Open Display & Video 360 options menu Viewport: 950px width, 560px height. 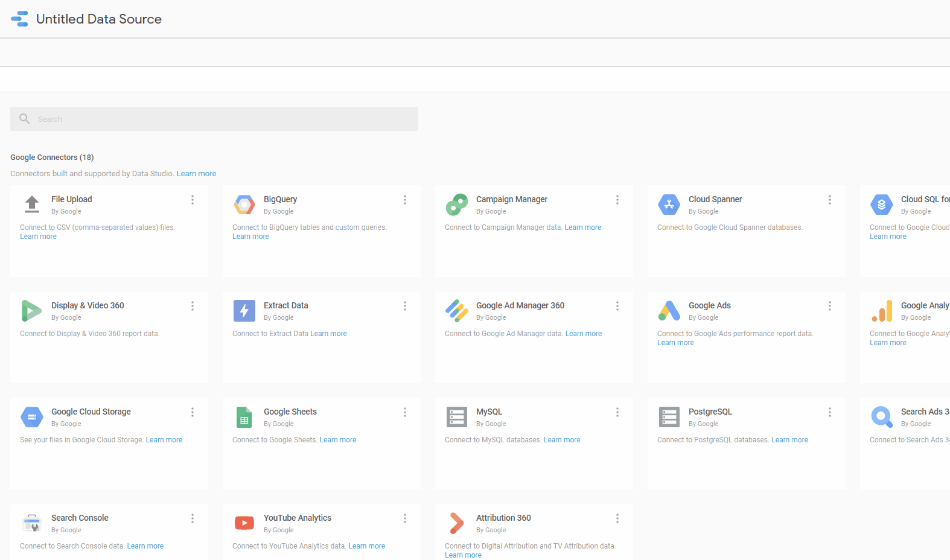click(193, 306)
